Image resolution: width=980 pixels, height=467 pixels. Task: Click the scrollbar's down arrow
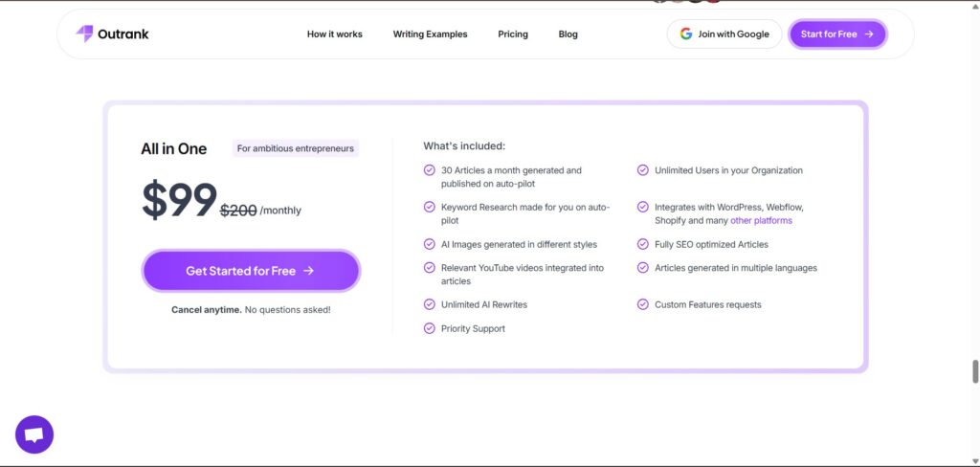(x=975, y=460)
